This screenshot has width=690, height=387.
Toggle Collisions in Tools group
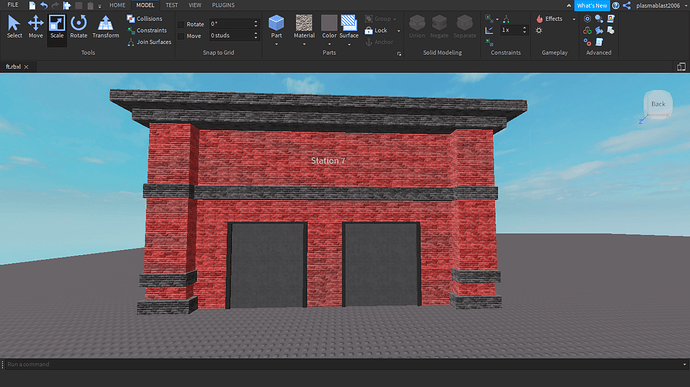[x=144, y=19]
